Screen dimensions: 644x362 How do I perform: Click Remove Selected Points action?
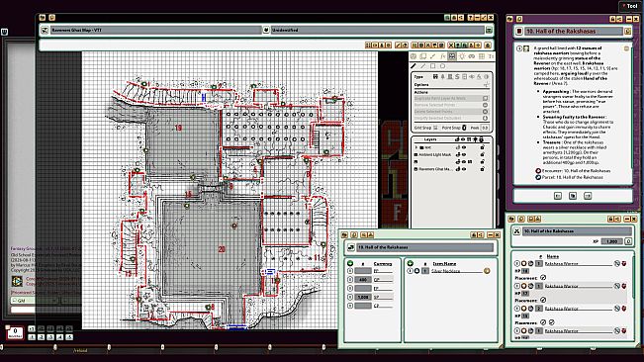coord(451,105)
